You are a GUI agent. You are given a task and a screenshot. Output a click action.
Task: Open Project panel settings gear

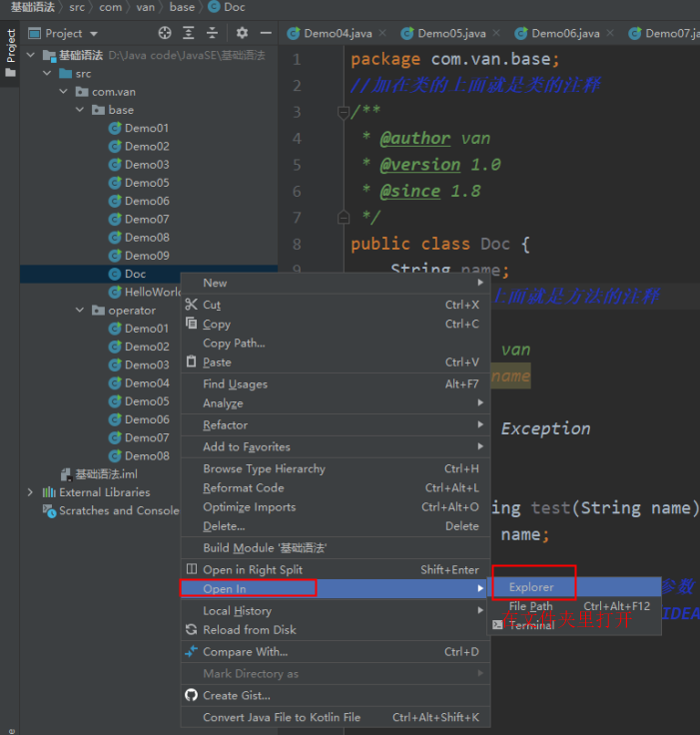pyautogui.click(x=242, y=33)
